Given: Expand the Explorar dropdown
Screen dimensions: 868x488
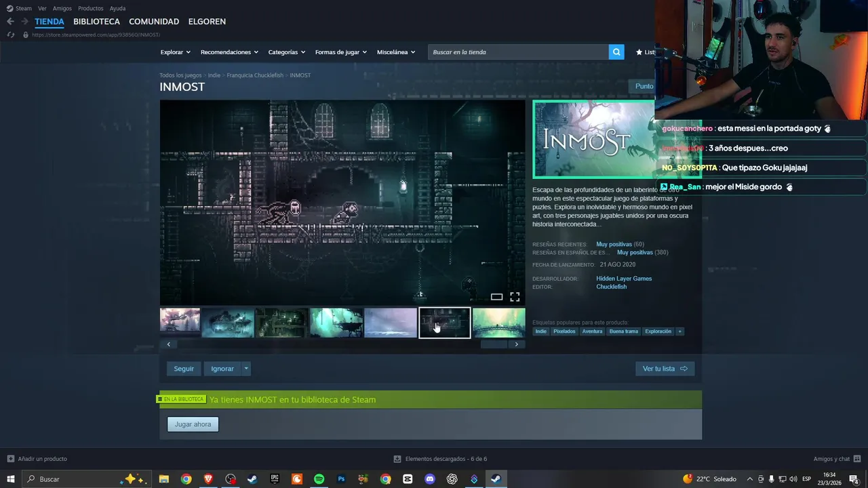Looking at the screenshot, I should click(175, 52).
